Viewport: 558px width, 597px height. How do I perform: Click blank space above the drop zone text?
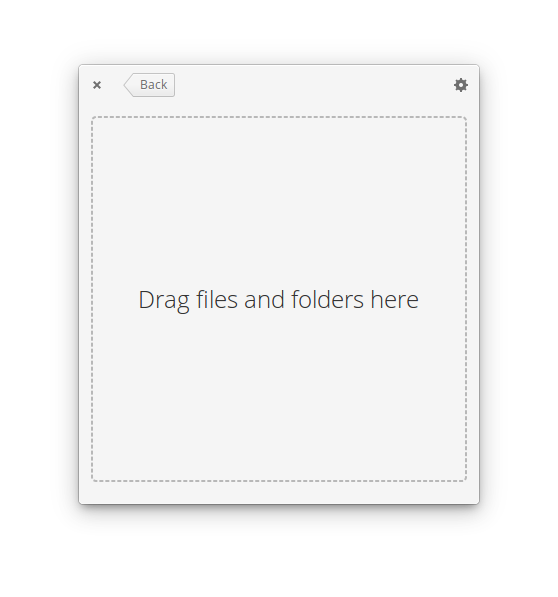click(x=279, y=202)
